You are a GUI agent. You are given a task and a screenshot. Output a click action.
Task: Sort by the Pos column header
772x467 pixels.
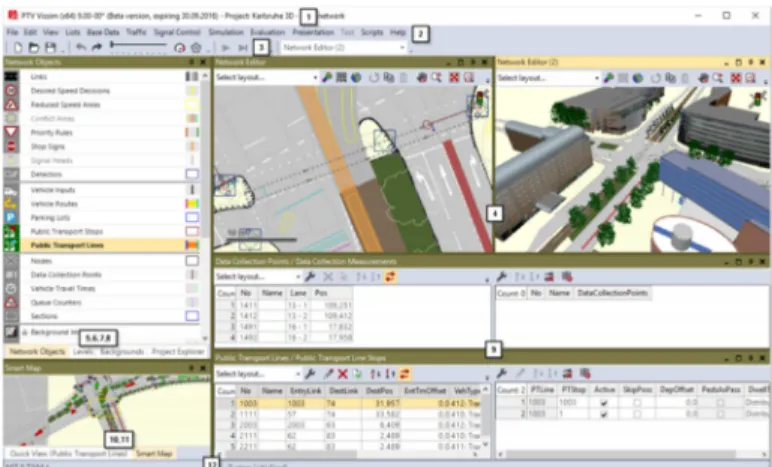coord(332,293)
